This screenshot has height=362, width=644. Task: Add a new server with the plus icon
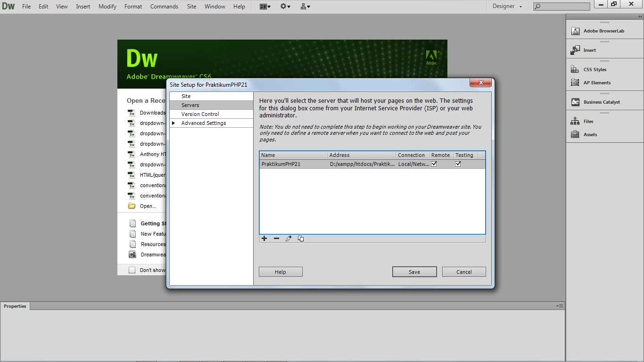(x=264, y=239)
